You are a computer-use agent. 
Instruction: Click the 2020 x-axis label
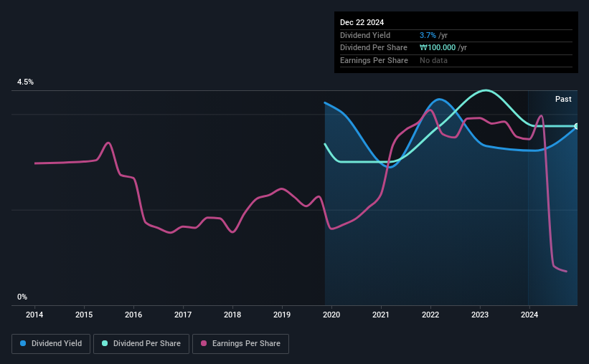(331, 315)
